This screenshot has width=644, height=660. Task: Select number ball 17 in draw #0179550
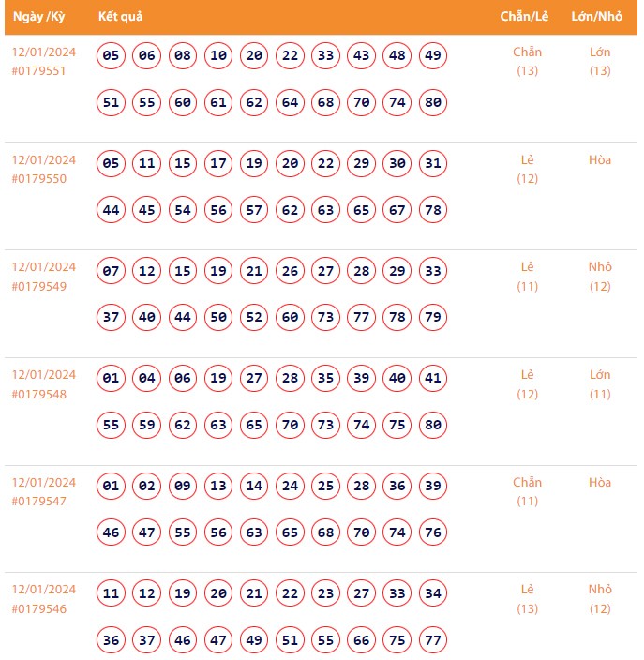(x=218, y=164)
